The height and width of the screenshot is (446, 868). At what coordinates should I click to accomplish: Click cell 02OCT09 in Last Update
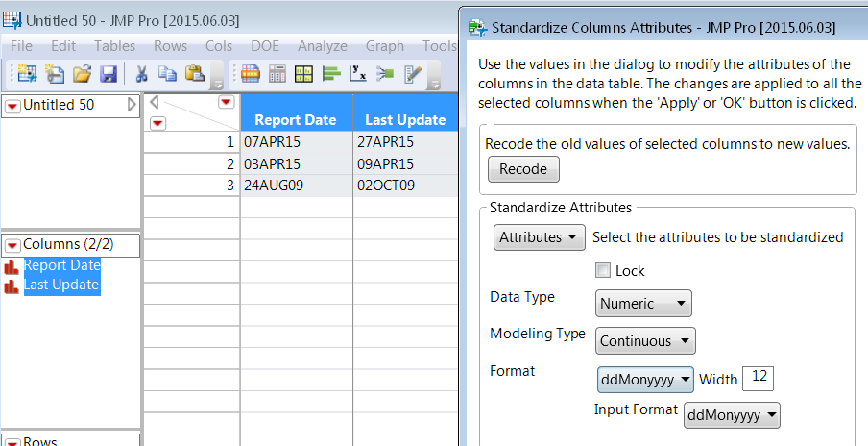(406, 186)
